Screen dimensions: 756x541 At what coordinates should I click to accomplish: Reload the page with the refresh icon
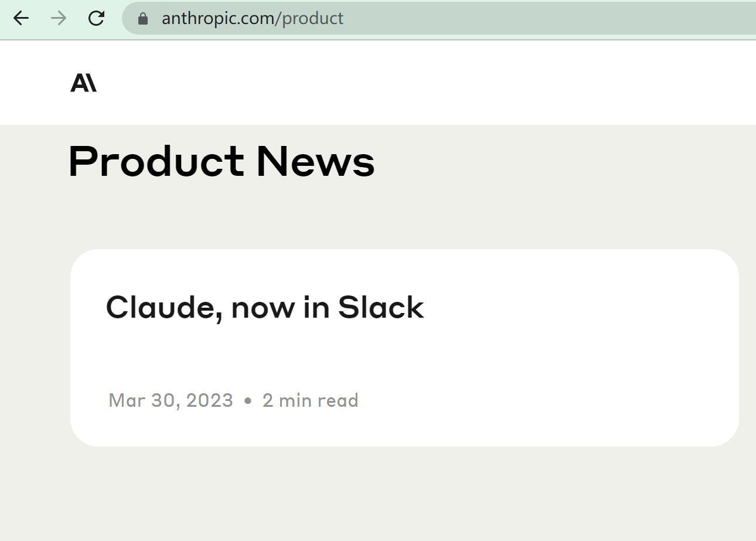coord(96,18)
